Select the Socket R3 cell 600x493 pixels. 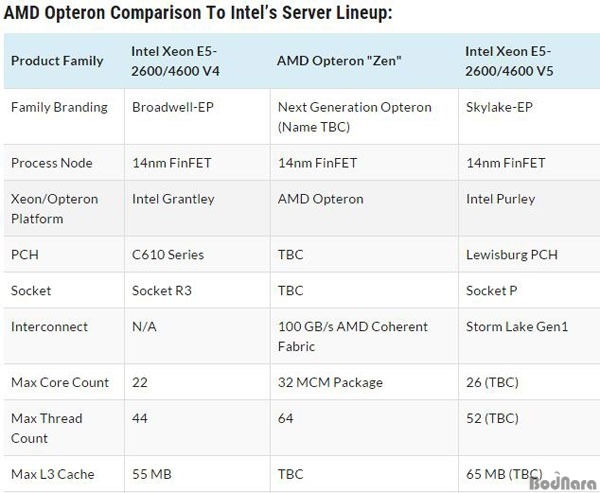coord(162,290)
